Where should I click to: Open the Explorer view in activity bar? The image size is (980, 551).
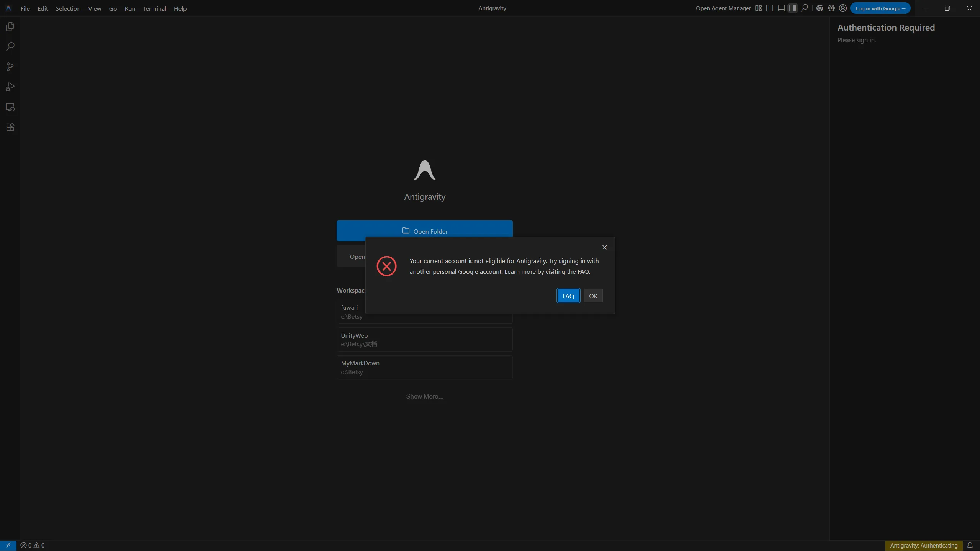(10, 27)
